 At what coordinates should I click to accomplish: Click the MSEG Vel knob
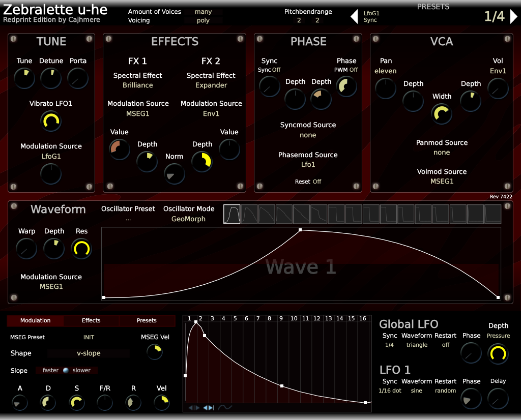(x=155, y=351)
